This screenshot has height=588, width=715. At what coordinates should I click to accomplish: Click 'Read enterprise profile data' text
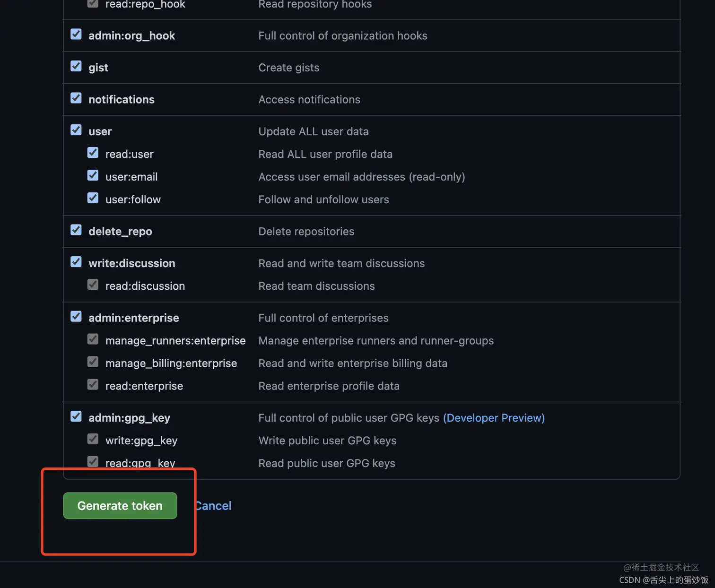pyautogui.click(x=329, y=386)
